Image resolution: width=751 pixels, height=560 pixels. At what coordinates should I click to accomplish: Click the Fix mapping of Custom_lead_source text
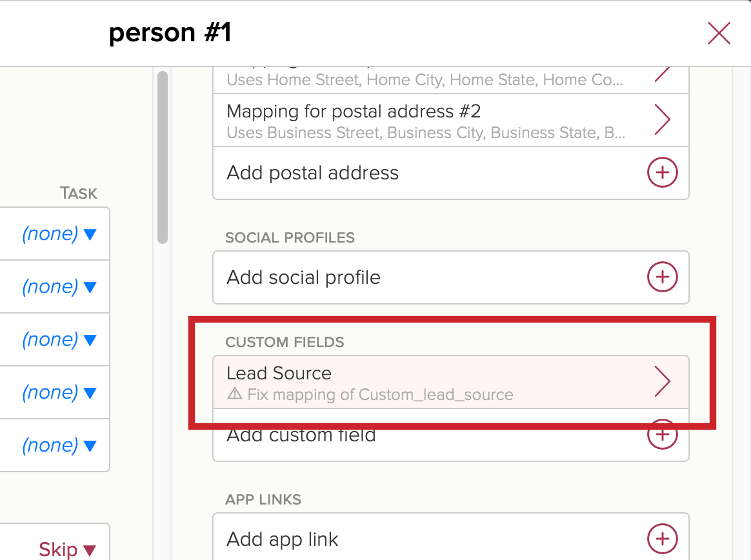(380, 394)
